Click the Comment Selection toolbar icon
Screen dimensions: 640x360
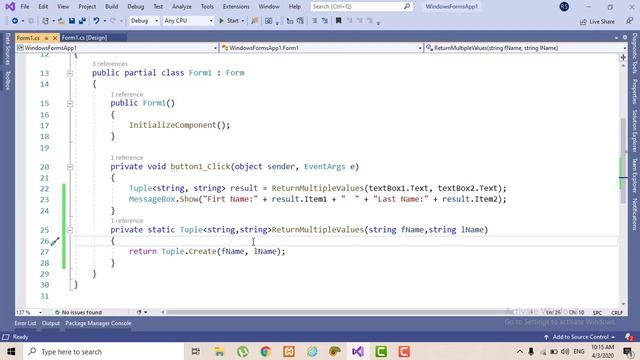tap(314, 20)
